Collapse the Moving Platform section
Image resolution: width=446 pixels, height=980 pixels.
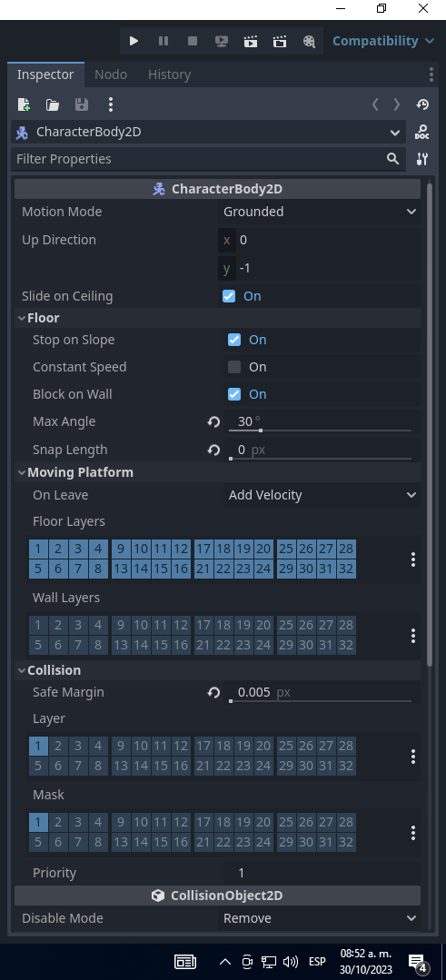point(217,472)
